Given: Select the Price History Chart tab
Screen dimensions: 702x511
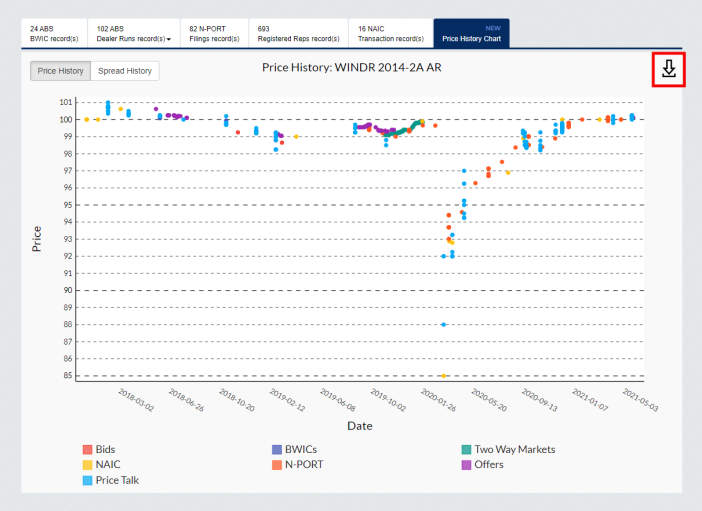Looking at the screenshot, I should coord(471,33).
